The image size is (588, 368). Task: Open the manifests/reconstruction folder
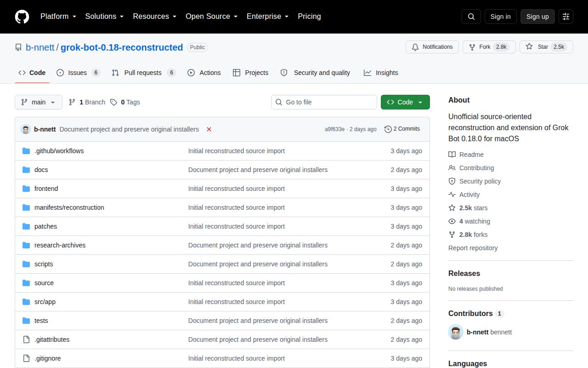point(69,207)
